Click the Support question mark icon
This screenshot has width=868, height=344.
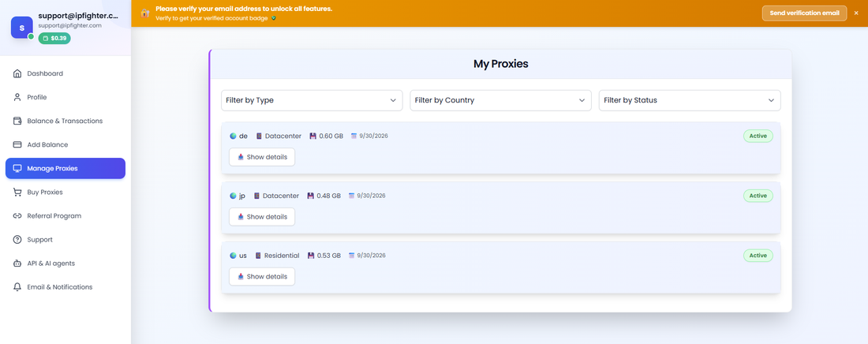[x=17, y=240]
